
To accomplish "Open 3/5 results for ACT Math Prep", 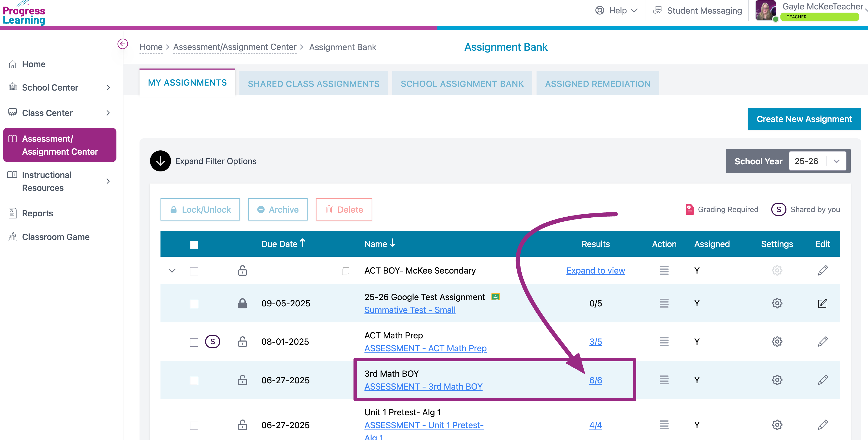I will 595,342.
